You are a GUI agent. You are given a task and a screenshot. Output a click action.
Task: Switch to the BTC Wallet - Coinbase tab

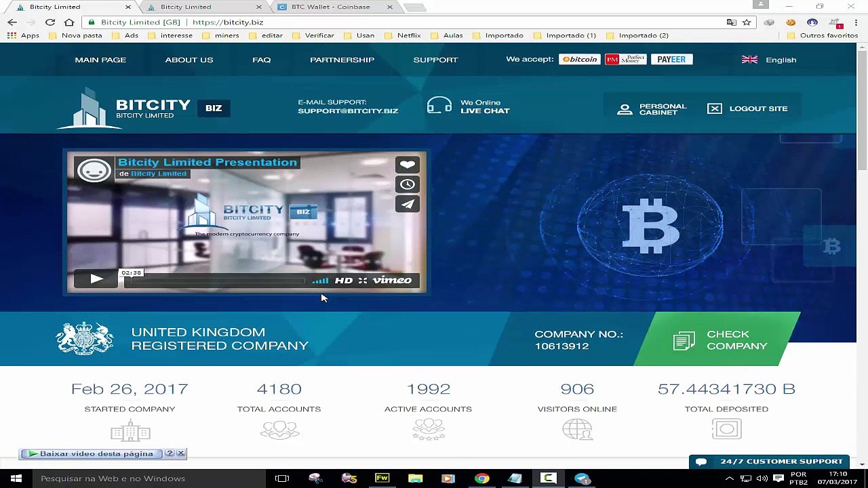click(x=334, y=7)
